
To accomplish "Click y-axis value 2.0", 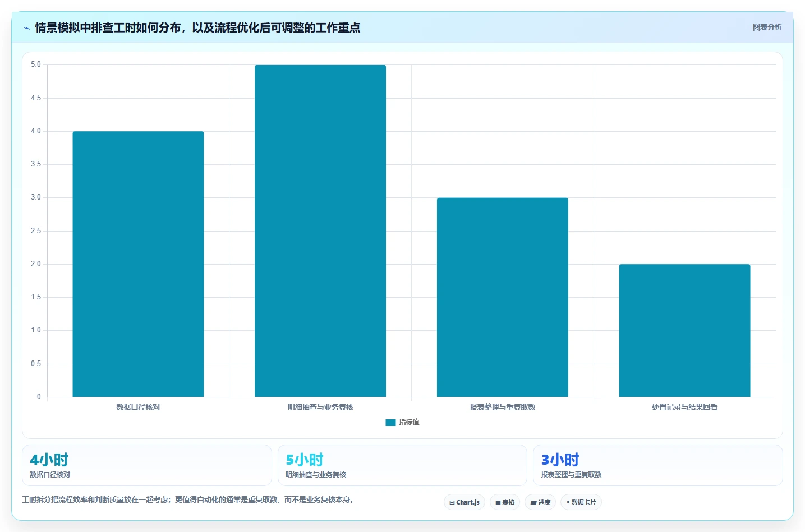I will [x=36, y=264].
